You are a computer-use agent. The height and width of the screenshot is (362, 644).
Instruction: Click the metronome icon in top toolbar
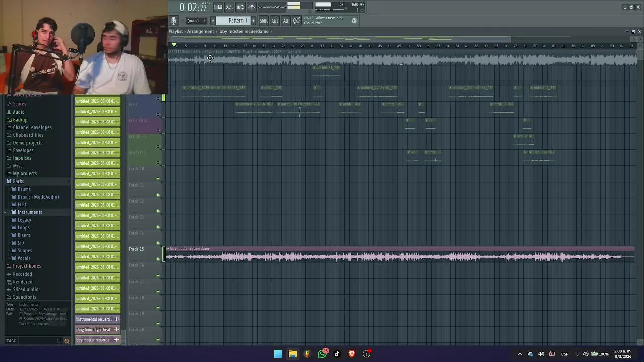(252, 7)
